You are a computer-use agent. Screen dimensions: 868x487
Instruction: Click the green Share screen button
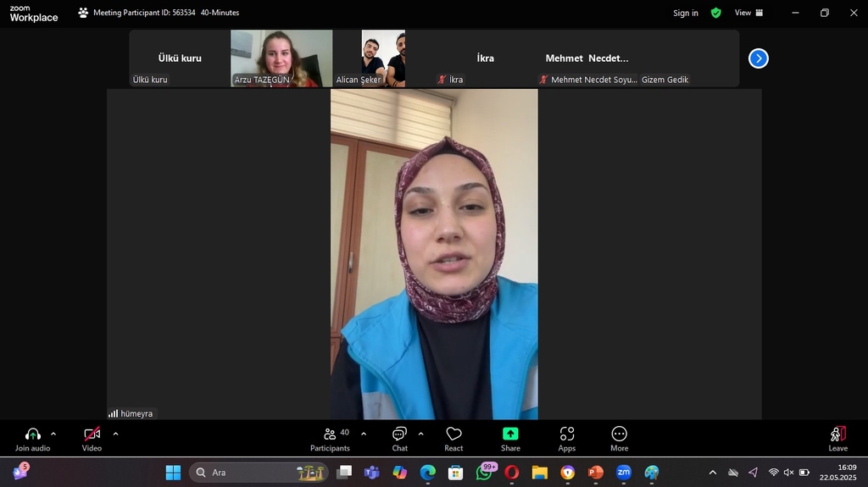pyautogui.click(x=510, y=438)
